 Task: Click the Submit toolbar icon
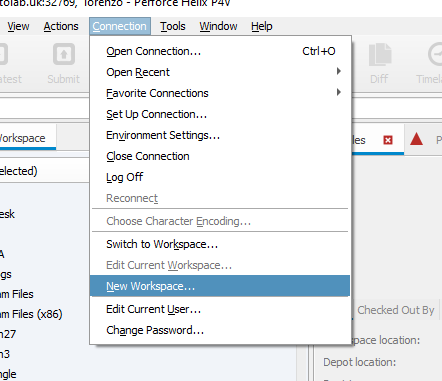(x=64, y=54)
